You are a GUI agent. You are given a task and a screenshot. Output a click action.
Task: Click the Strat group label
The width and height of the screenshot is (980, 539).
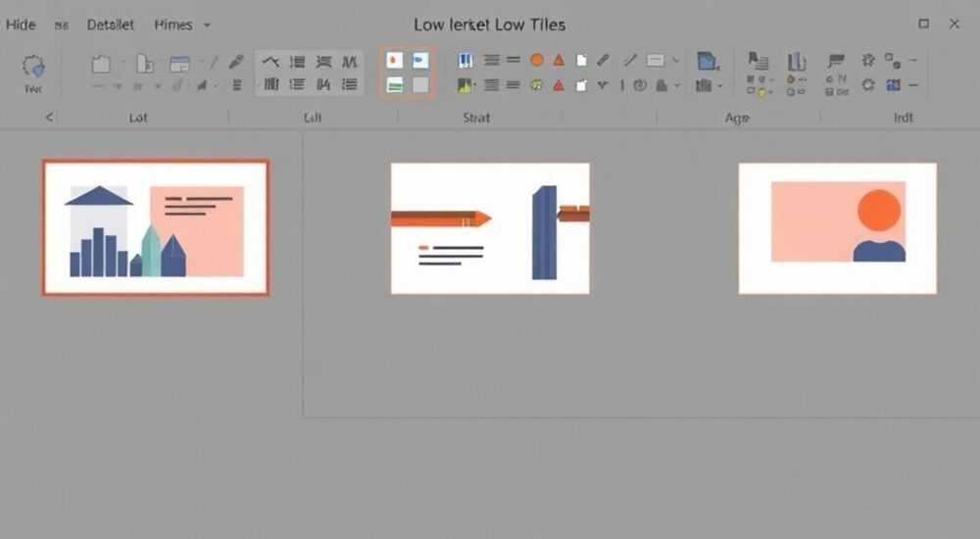(476, 118)
